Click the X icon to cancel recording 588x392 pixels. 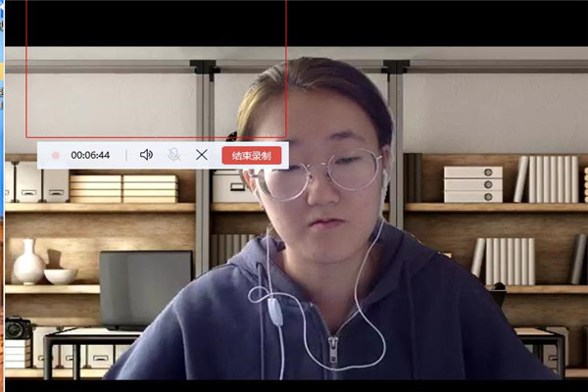[202, 155]
